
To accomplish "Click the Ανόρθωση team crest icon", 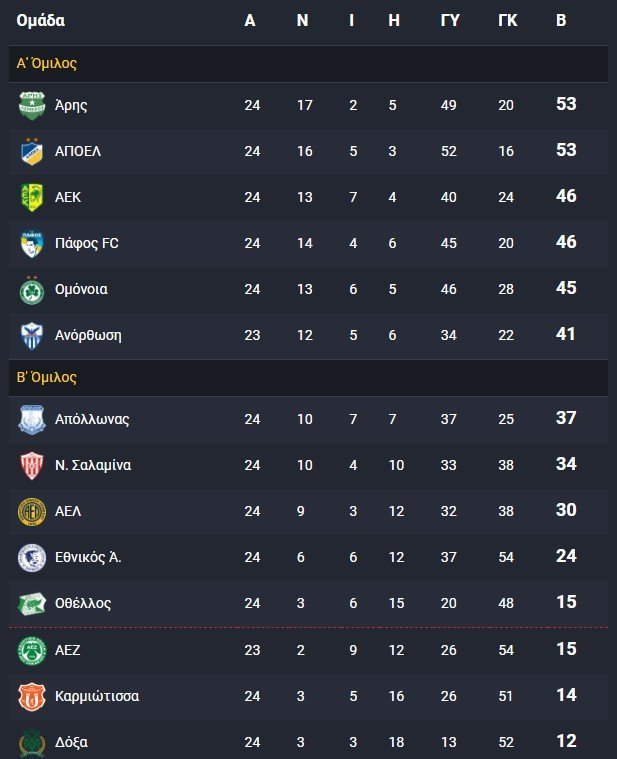I will (x=32, y=335).
